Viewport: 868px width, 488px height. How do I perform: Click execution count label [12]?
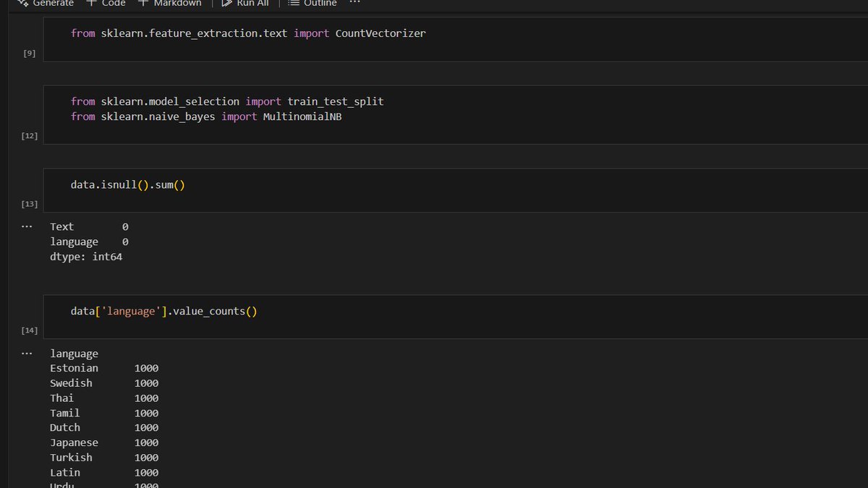[28, 136]
